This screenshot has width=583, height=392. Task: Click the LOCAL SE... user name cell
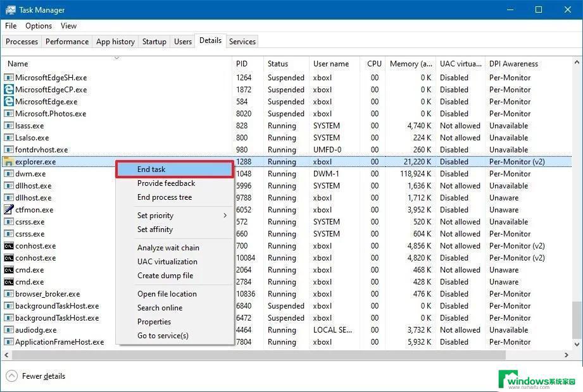pyautogui.click(x=332, y=330)
